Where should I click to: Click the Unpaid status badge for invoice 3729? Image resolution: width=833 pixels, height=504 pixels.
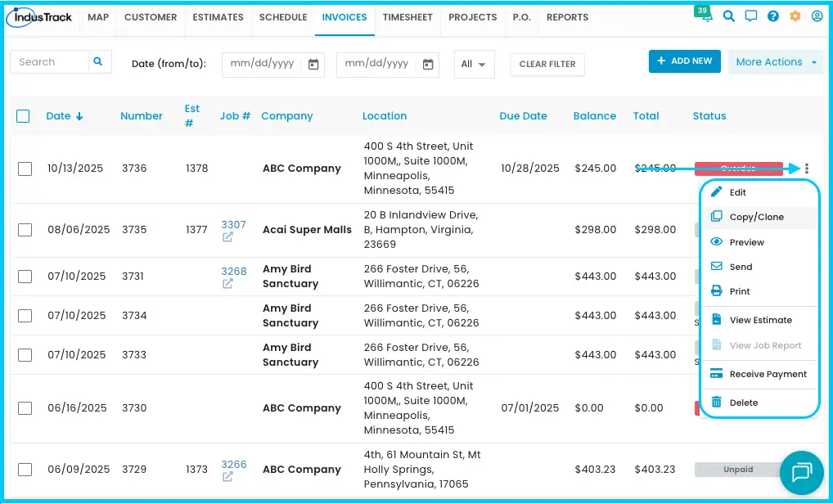738,470
